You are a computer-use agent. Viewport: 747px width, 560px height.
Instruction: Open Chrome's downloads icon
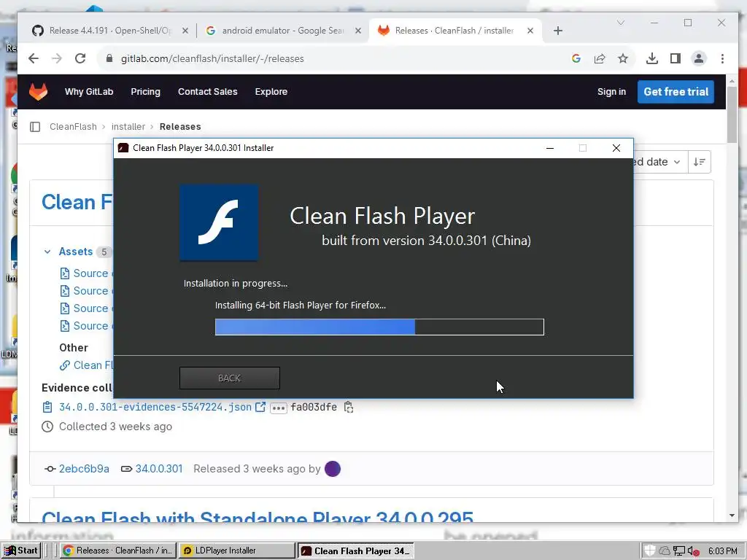[x=651, y=58]
